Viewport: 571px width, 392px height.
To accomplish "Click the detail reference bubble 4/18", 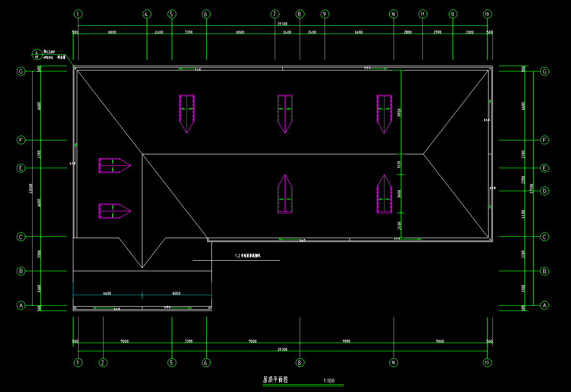I will pyautogui.click(x=37, y=54).
